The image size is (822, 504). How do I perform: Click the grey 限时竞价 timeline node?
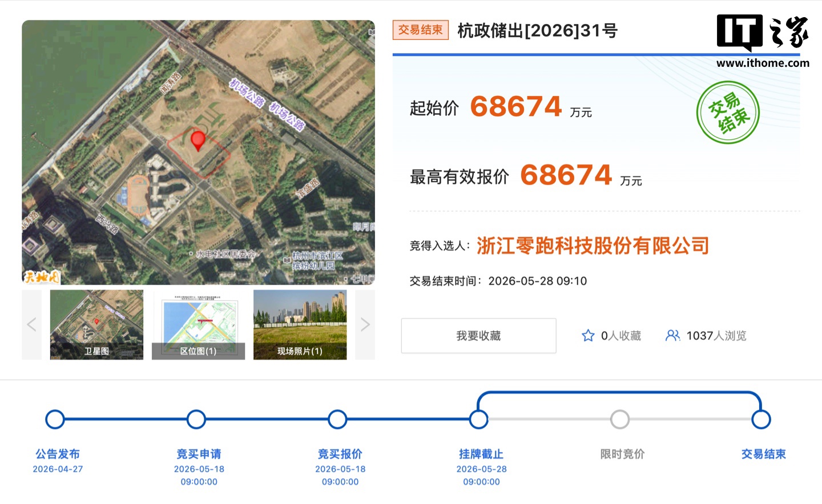point(620,420)
